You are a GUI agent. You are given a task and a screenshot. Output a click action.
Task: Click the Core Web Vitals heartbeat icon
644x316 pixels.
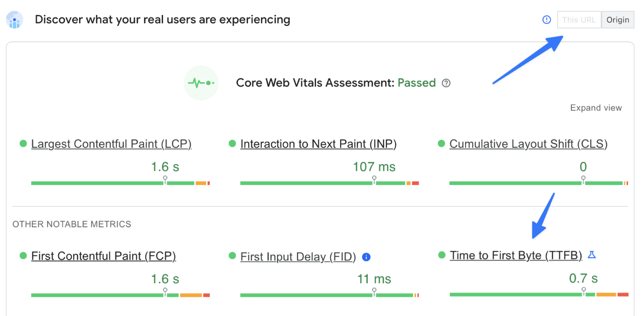201,83
